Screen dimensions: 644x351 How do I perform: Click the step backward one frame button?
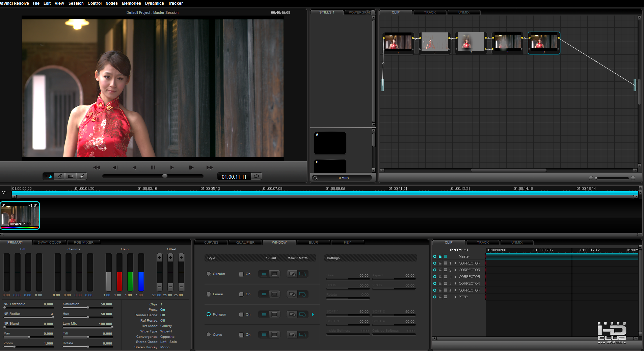click(115, 168)
